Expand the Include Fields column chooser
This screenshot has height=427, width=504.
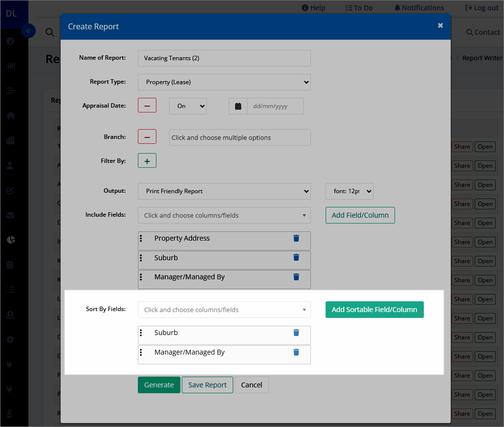[224, 215]
